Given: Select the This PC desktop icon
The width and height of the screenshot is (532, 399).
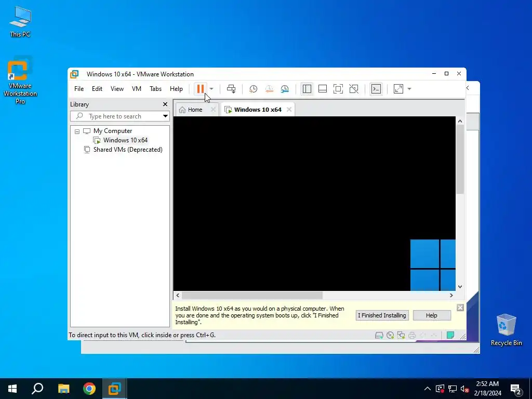Looking at the screenshot, I should tap(20, 21).
